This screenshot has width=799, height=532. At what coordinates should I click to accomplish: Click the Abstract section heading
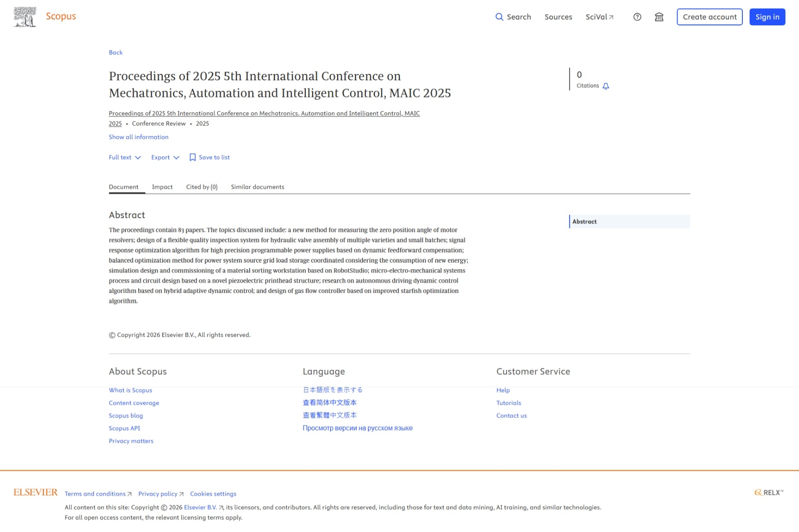pos(127,215)
